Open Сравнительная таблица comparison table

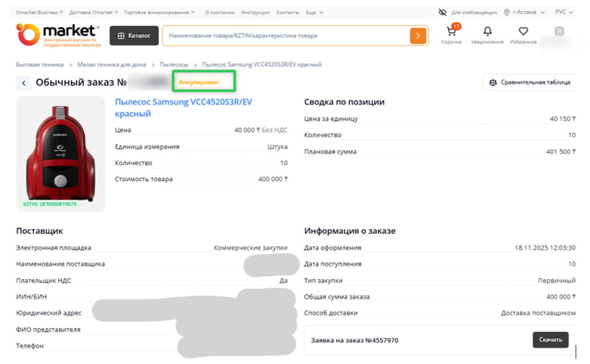pyautogui.click(x=529, y=82)
